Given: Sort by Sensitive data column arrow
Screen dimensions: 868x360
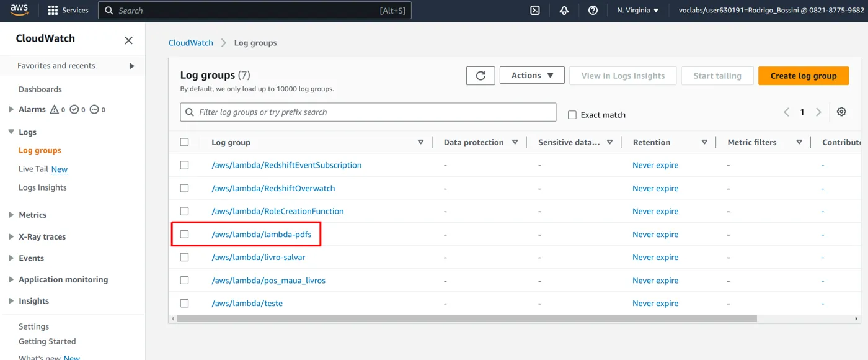Looking at the screenshot, I should (x=610, y=142).
